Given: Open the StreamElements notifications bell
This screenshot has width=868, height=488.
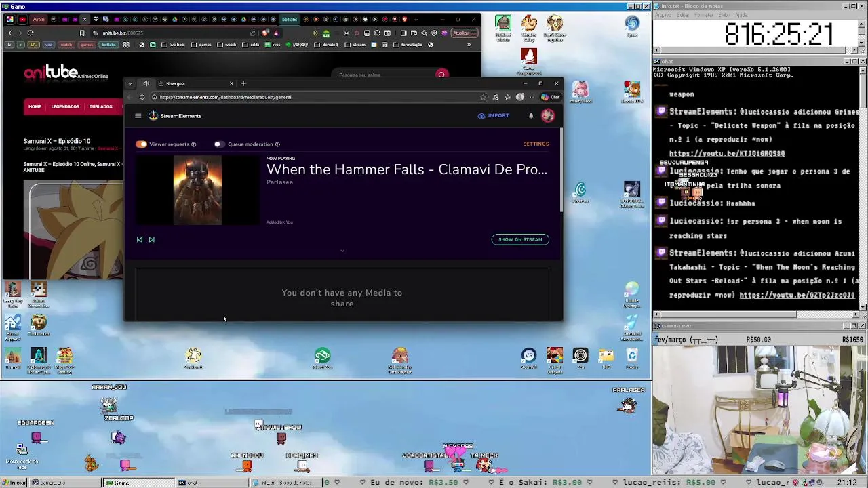Looking at the screenshot, I should (x=531, y=116).
